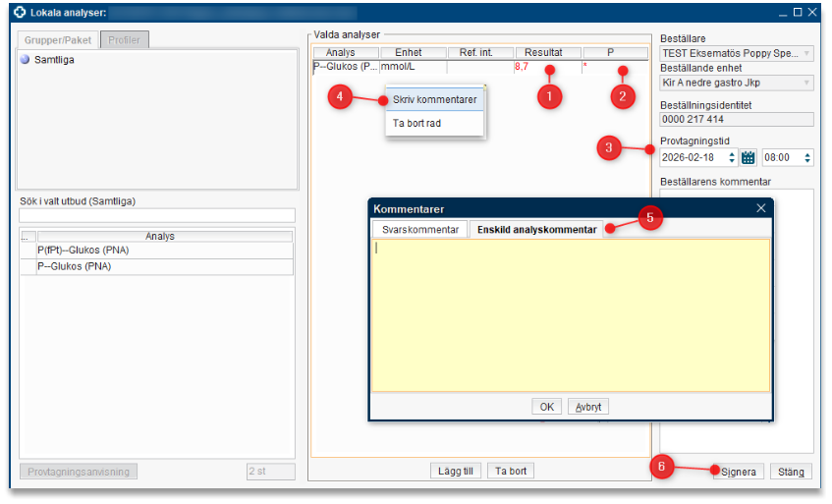This screenshot has width=832, height=504.
Task: Close the Kommentarer dialog
Action: click(760, 208)
